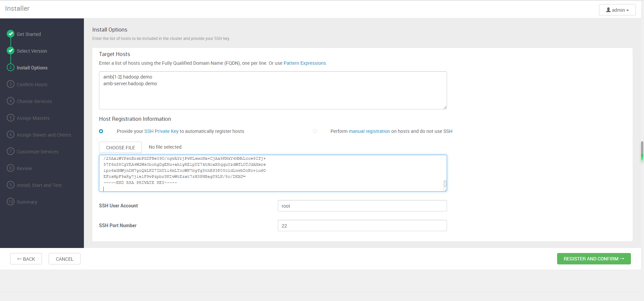Click the step 4 Choose Services circle icon
The image size is (644, 301).
[x=11, y=101]
